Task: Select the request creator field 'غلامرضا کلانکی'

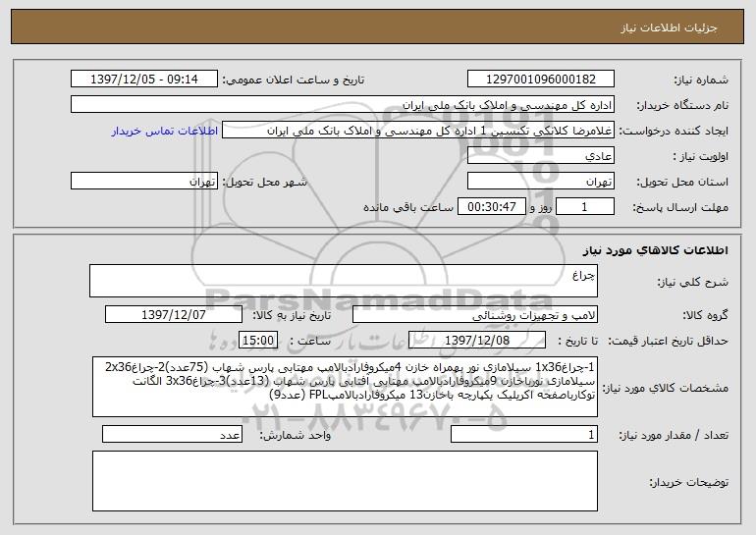Action: pos(418,131)
